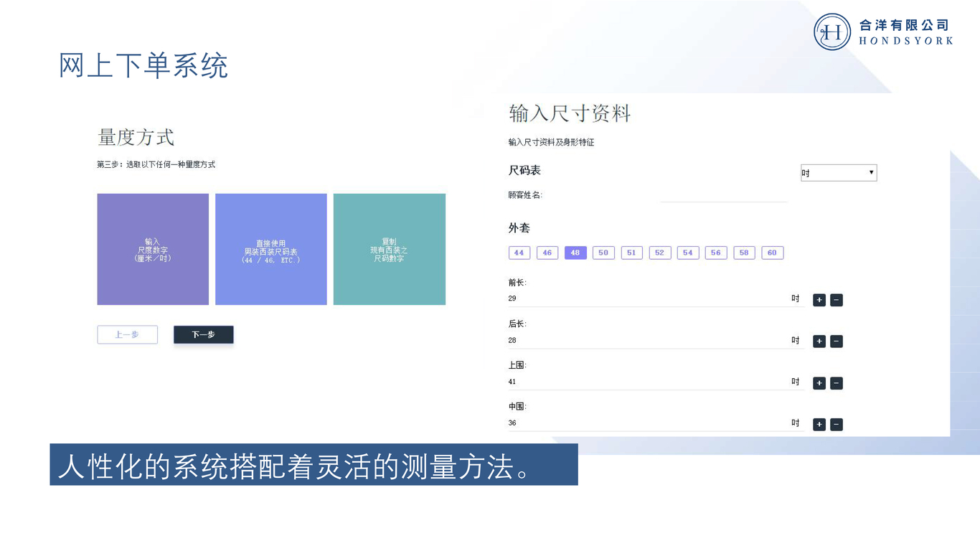Click the 合洋有限公司 company name
Image resolution: width=980 pixels, height=551 pixels.
[x=905, y=25]
